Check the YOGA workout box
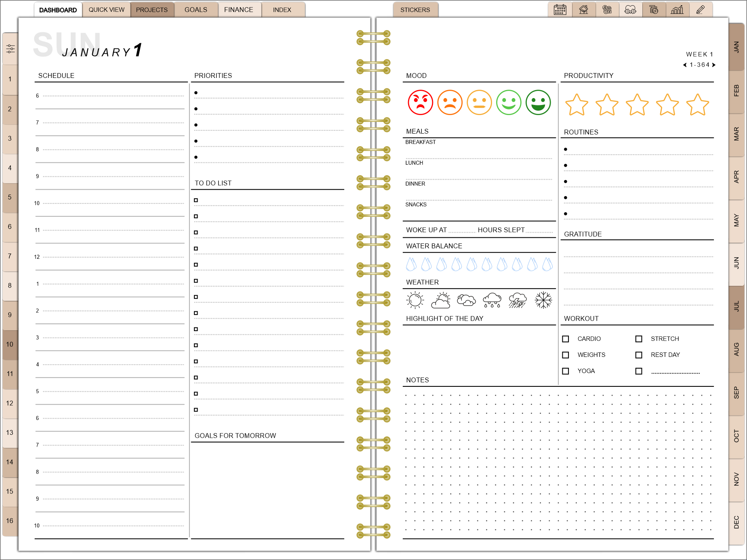 pyautogui.click(x=566, y=371)
